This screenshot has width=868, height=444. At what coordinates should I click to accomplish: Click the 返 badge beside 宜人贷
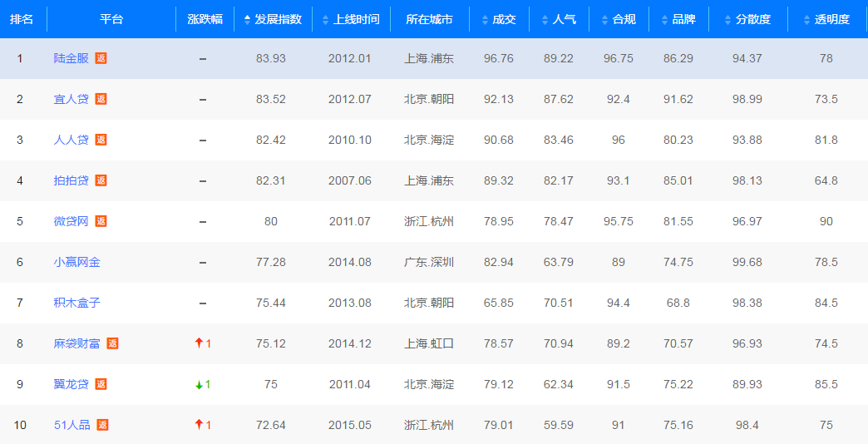101,99
